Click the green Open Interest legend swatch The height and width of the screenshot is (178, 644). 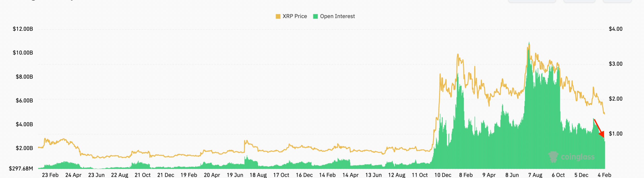coord(315,17)
